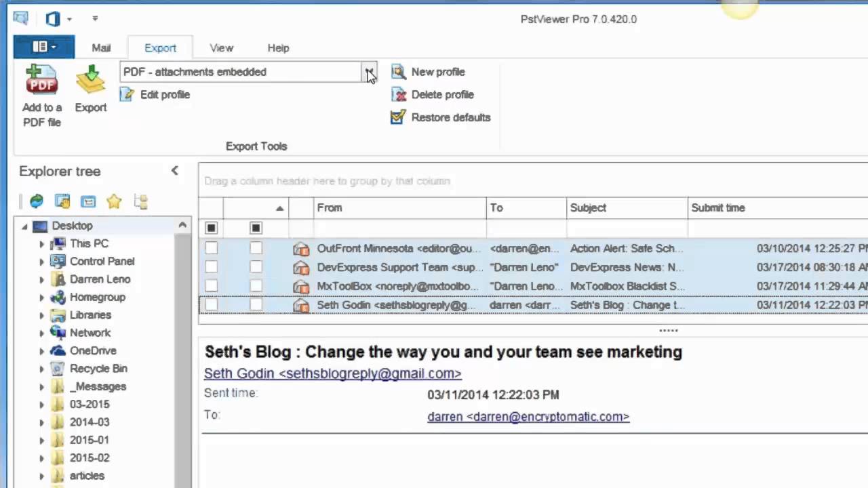Check first checkbox of MxToolBox row

pos(211,287)
